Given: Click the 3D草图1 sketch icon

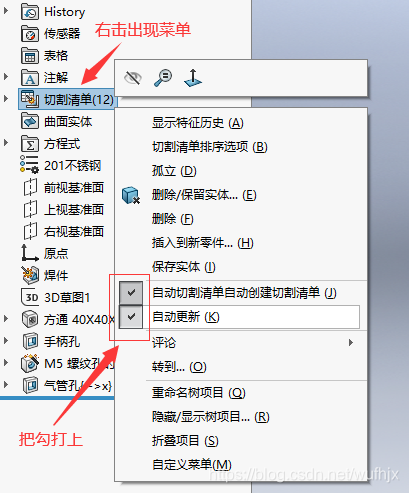Looking at the screenshot, I should pyautogui.click(x=31, y=297).
